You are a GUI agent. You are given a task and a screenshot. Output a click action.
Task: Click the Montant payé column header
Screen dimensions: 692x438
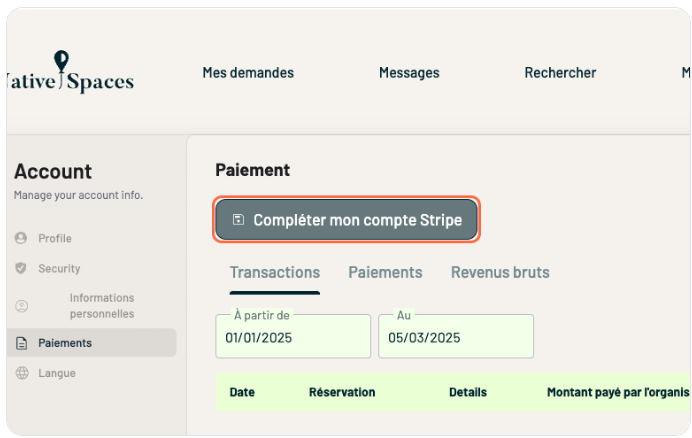click(x=617, y=393)
